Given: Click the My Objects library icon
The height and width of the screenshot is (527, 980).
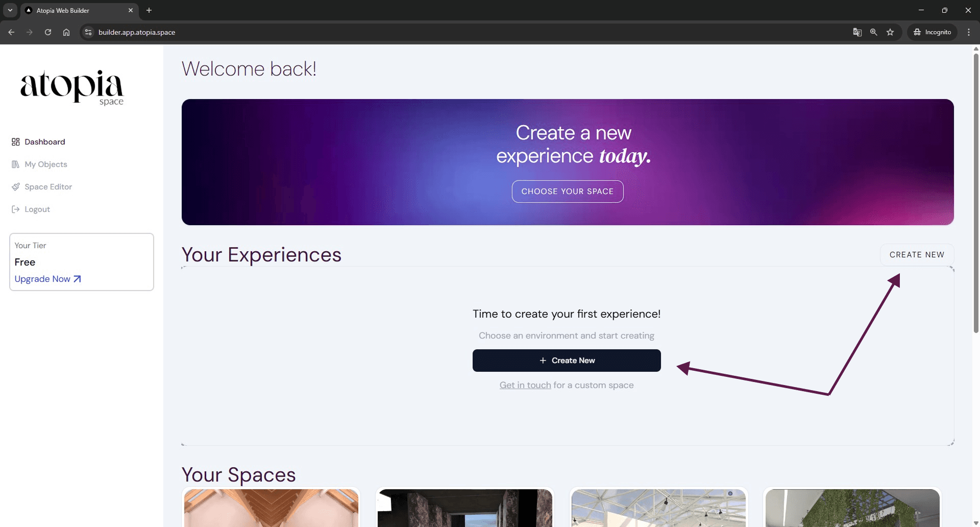Looking at the screenshot, I should [16, 164].
